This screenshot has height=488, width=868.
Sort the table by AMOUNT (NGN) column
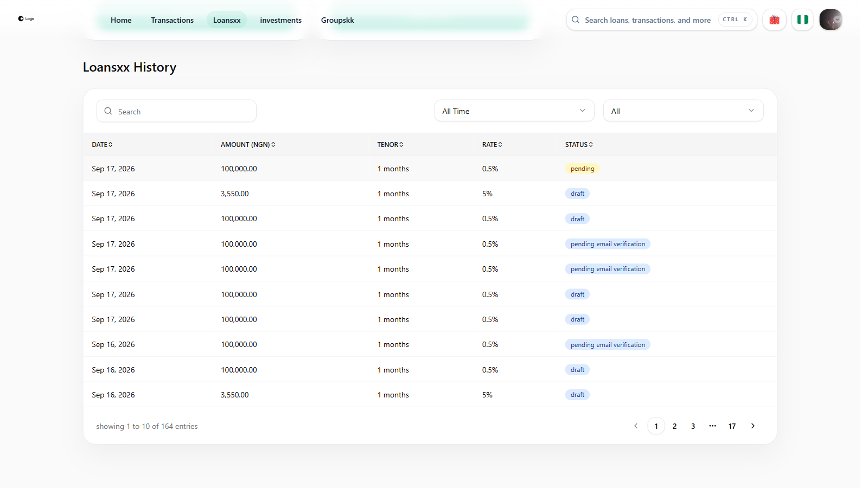coord(248,145)
